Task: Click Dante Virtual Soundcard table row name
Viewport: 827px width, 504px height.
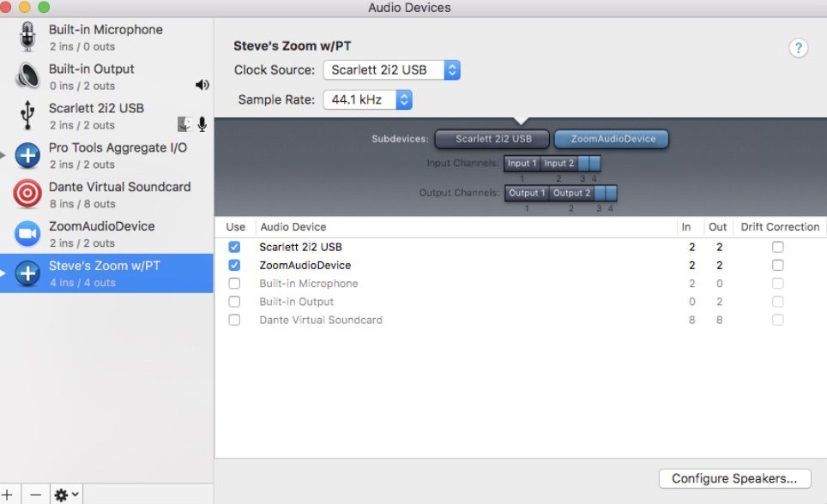Action: pos(321,320)
